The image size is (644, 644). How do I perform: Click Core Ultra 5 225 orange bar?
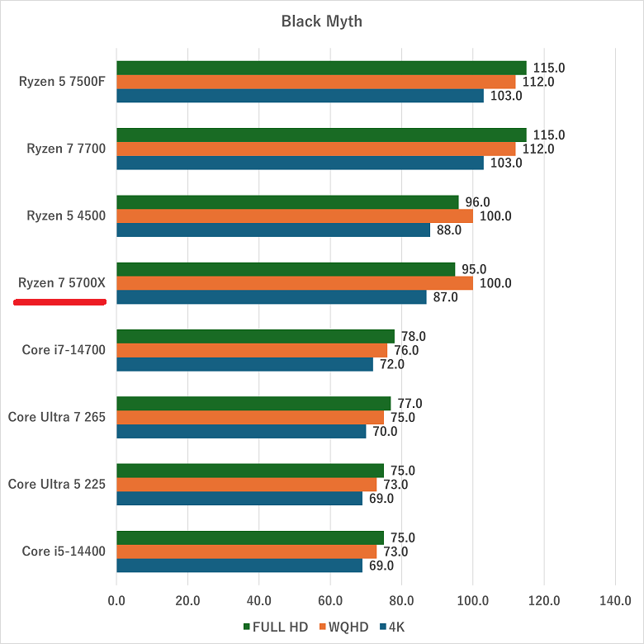click(x=246, y=484)
